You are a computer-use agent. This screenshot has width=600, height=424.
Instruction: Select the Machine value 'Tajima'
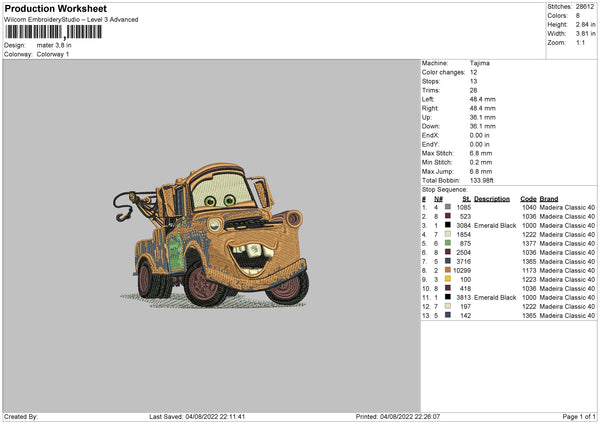pos(479,63)
